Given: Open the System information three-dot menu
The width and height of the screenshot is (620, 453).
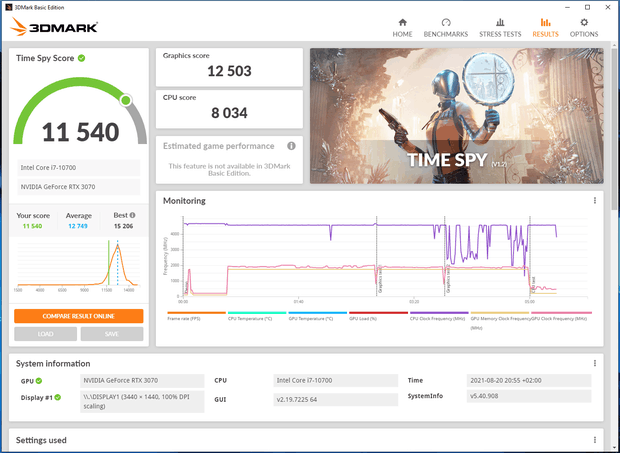Looking at the screenshot, I should click(595, 363).
